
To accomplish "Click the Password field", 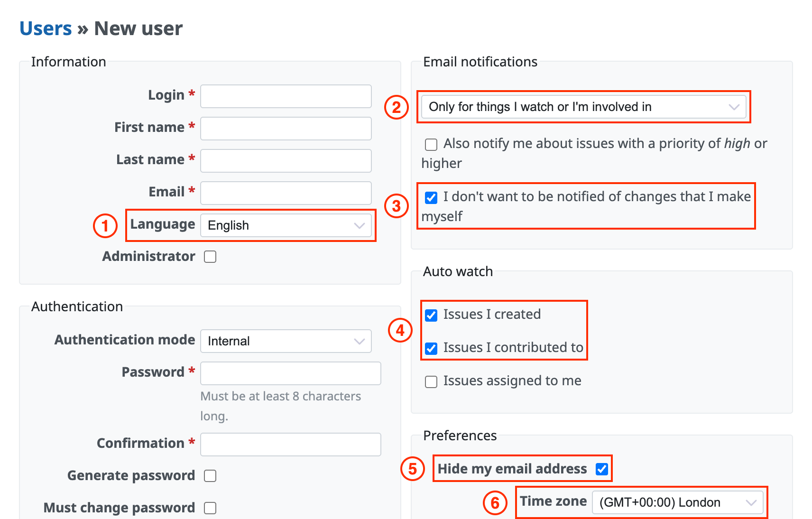I will tap(291, 373).
